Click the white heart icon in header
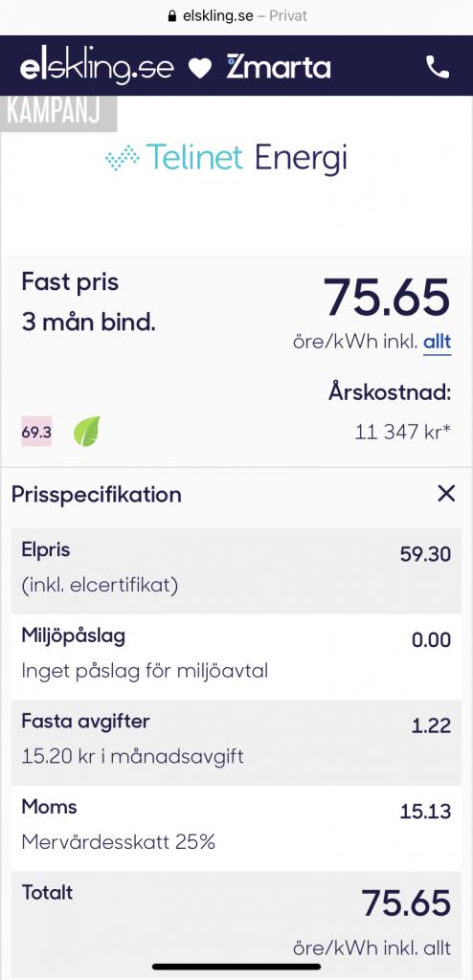473x980 pixels. 200,68
